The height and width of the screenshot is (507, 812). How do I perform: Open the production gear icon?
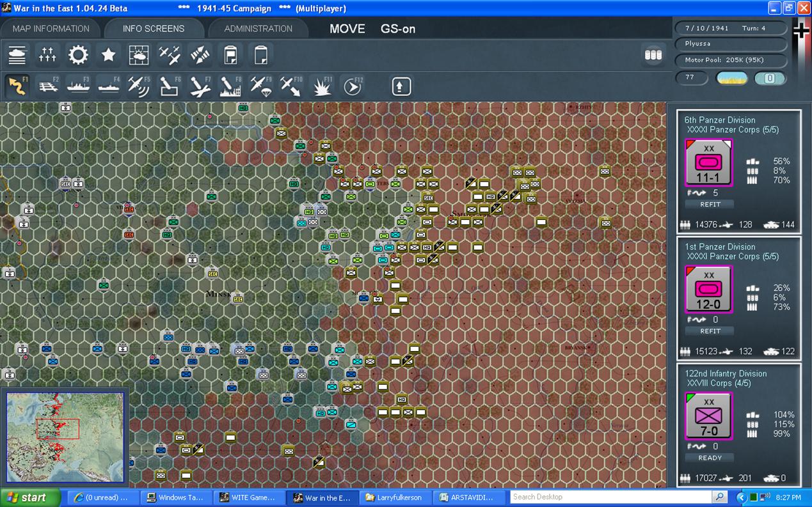point(78,55)
